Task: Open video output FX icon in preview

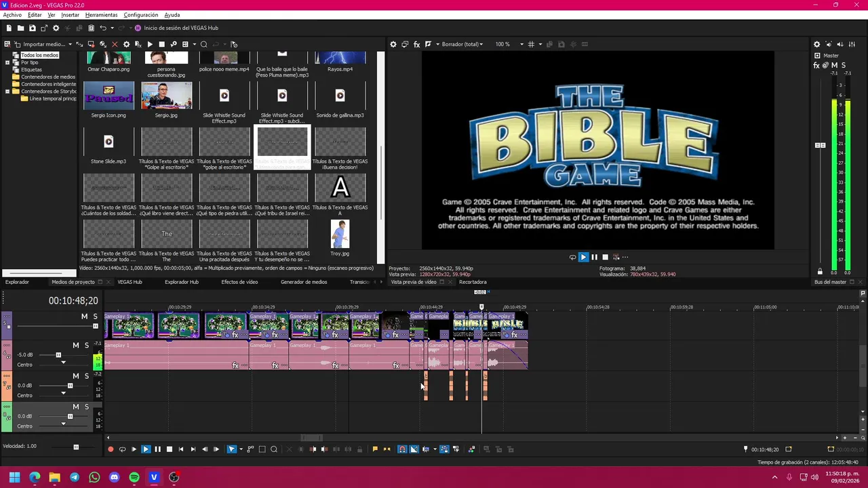Action: click(416, 44)
